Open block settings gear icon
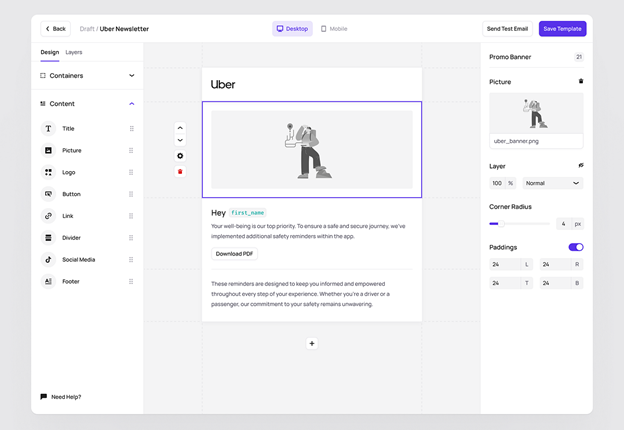The image size is (624, 430). coord(180,156)
